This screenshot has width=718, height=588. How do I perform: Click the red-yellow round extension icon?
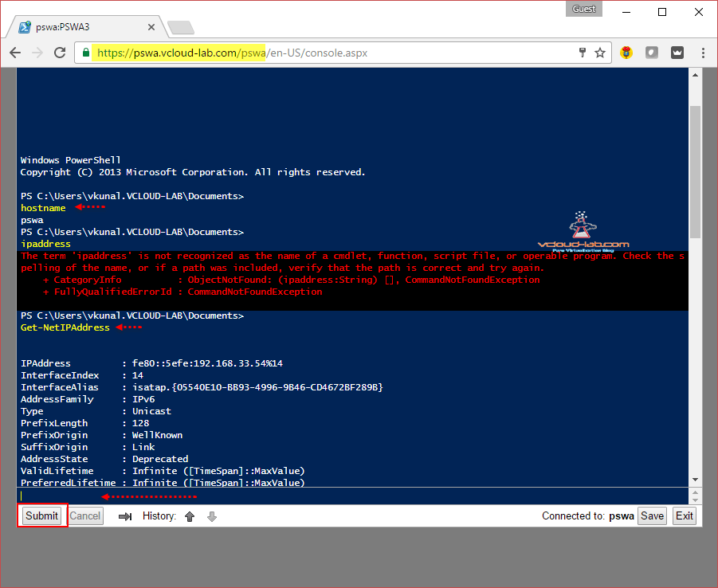point(626,53)
